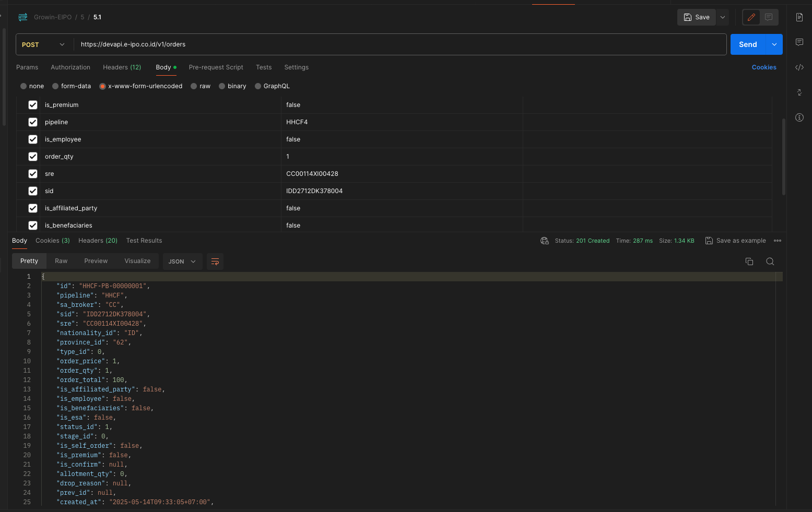Uncheck the is_benefaciaries parameter checkbox

pyautogui.click(x=33, y=225)
